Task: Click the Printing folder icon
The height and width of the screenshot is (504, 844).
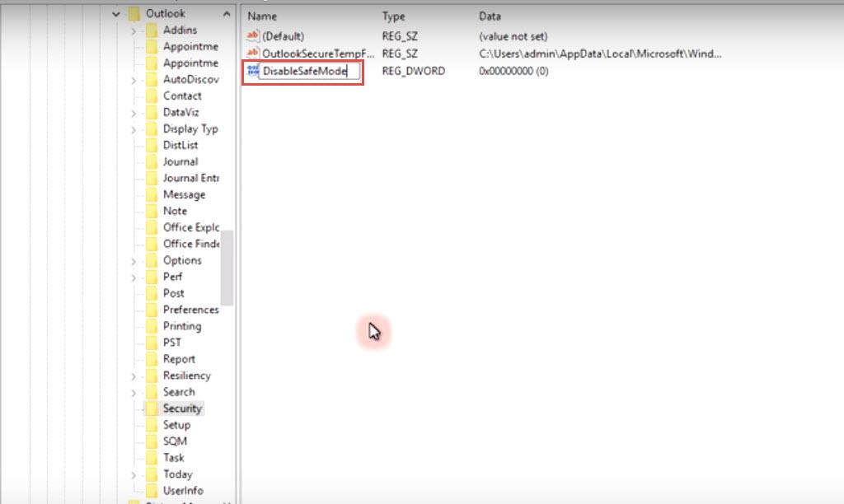Action: [152, 326]
